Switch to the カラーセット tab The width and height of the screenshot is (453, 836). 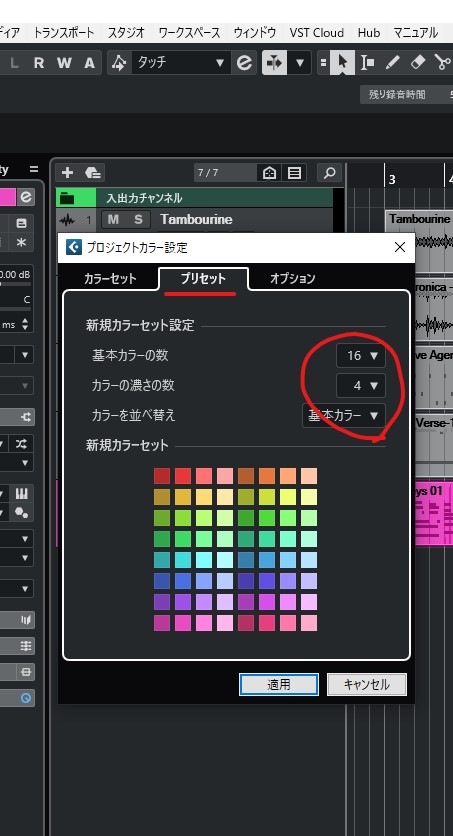pyautogui.click(x=110, y=278)
